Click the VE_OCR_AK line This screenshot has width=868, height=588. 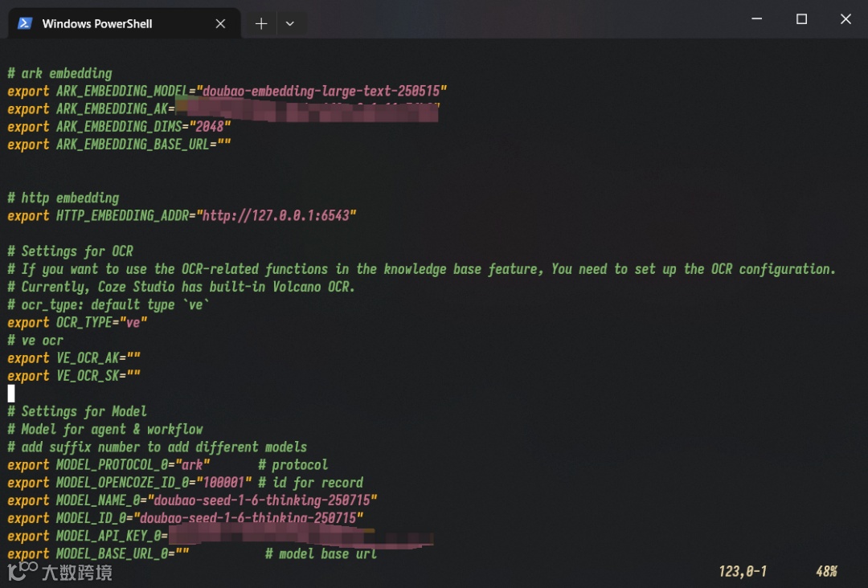[74, 358]
